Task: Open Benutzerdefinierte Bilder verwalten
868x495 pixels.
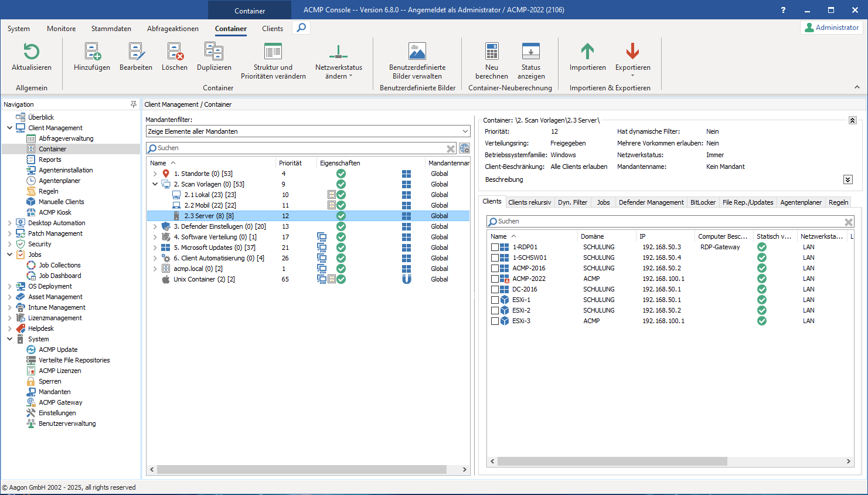Action: pos(417,52)
